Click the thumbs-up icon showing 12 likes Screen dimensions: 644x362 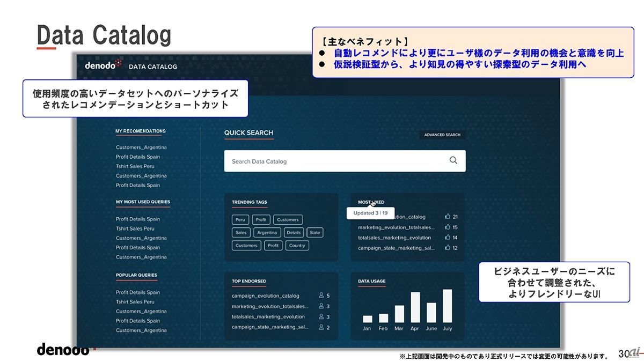448,248
